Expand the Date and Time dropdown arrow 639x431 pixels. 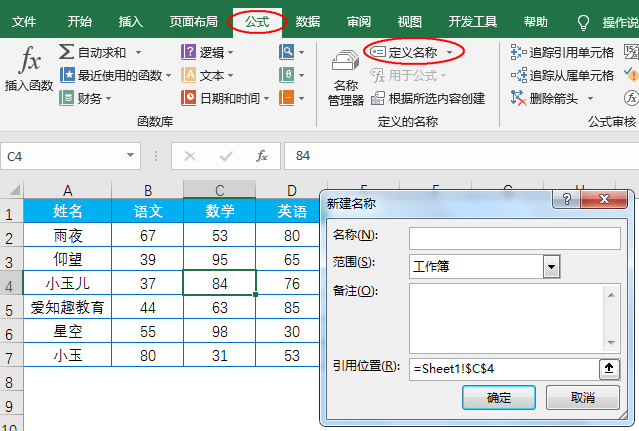pos(266,99)
